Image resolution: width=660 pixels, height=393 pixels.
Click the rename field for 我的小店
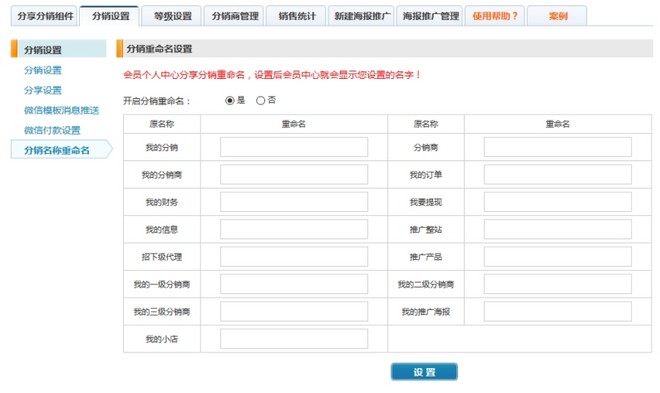coord(294,339)
